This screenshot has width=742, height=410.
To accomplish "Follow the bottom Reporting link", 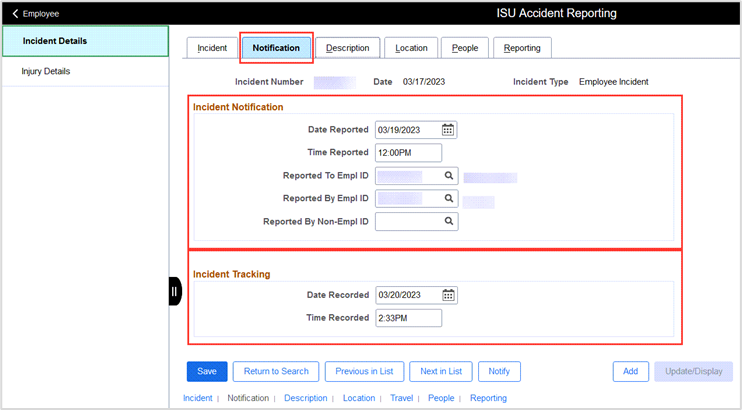I will 488,398.
